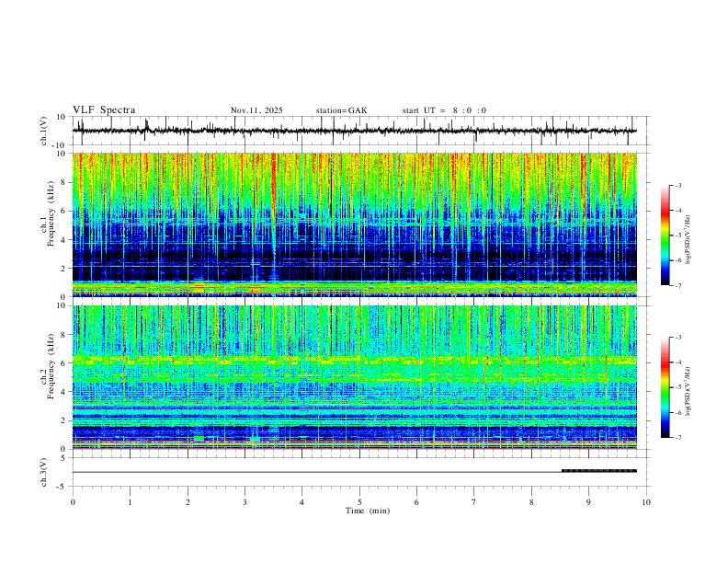Click the 'station=GAK' label
Screen dimensions: 728x563
coord(342,110)
